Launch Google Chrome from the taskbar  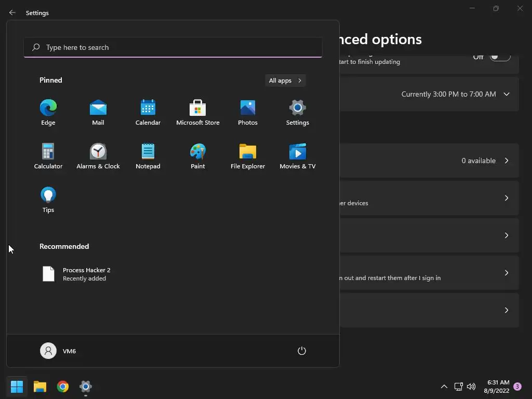[x=63, y=387]
